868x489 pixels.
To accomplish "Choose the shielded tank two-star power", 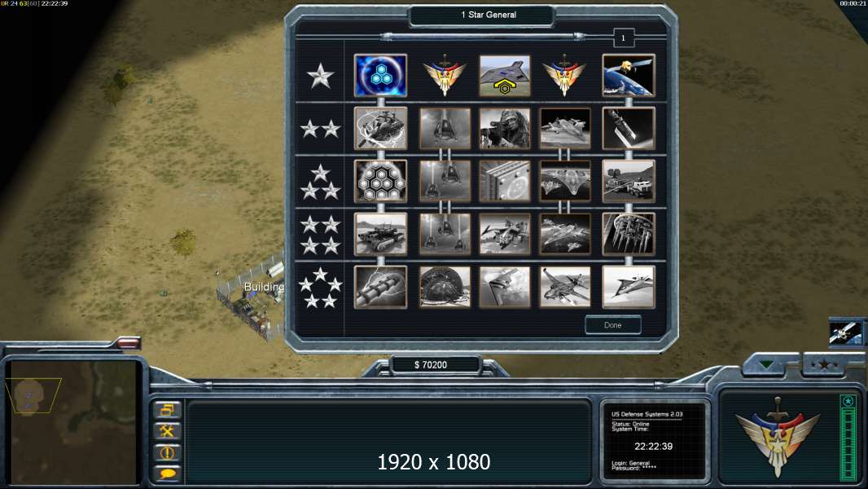I will 380,129.
